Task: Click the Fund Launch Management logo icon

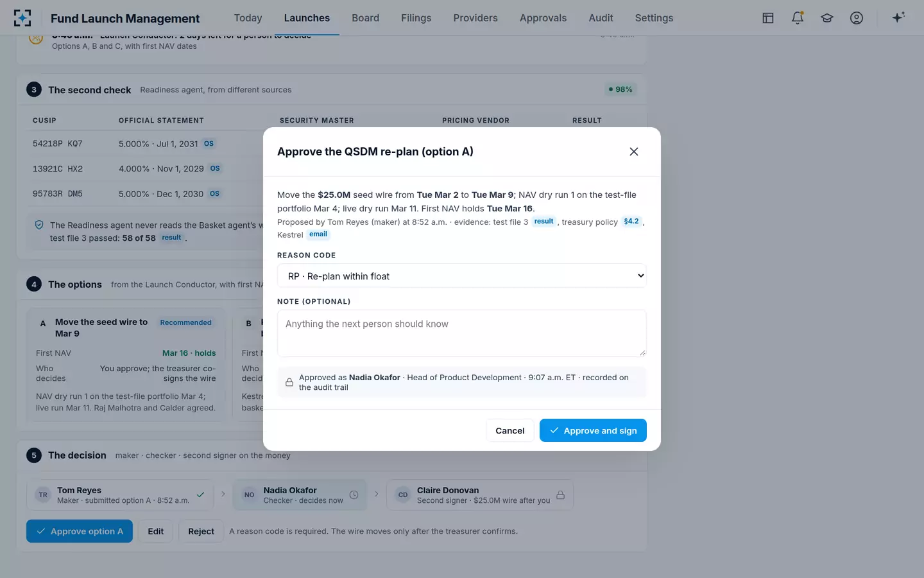Action: coord(22,18)
